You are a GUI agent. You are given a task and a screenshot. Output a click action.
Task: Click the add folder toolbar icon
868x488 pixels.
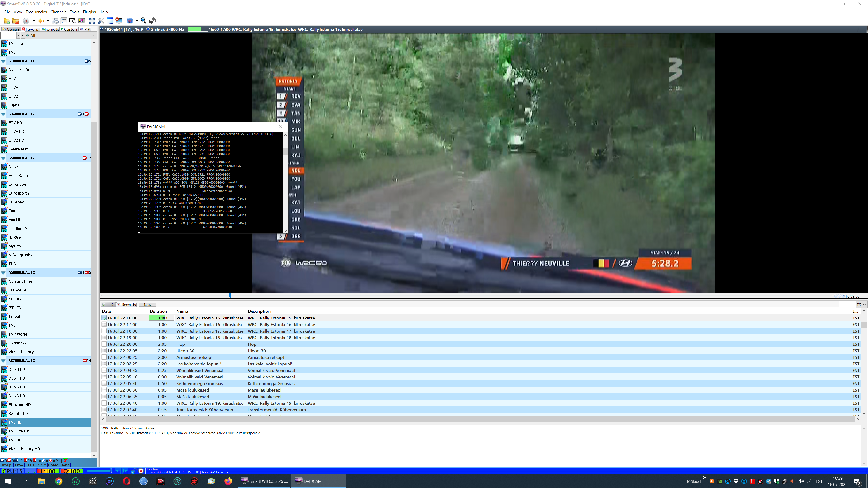tap(6, 21)
